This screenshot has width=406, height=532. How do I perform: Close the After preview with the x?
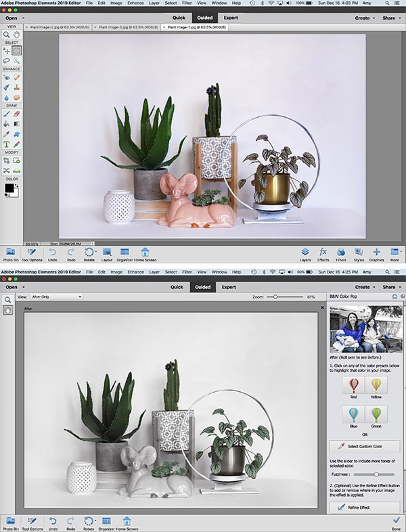point(322,307)
